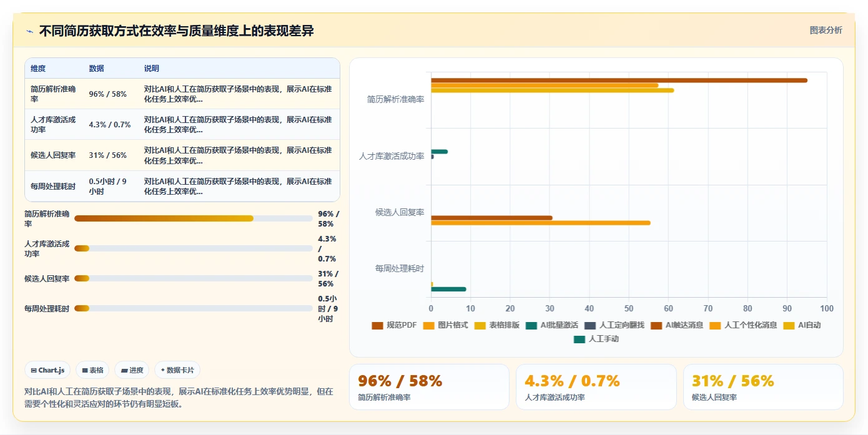The width and height of the screenshot is (868, 435).
Task: Toggle 人工定向翻找 legend item
Action: pyautogui.click(x=614, y=325)
